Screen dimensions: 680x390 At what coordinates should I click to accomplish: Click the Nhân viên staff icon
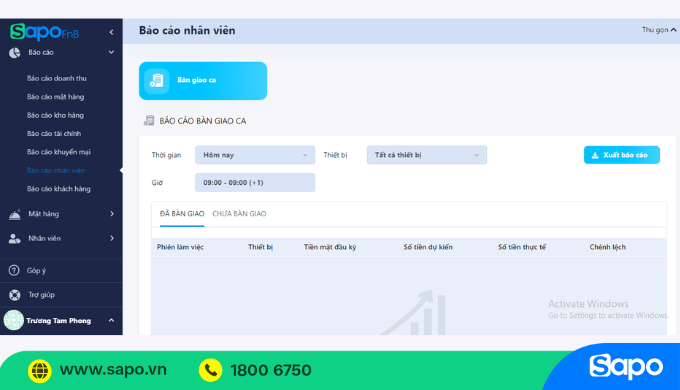click(15, 239)
